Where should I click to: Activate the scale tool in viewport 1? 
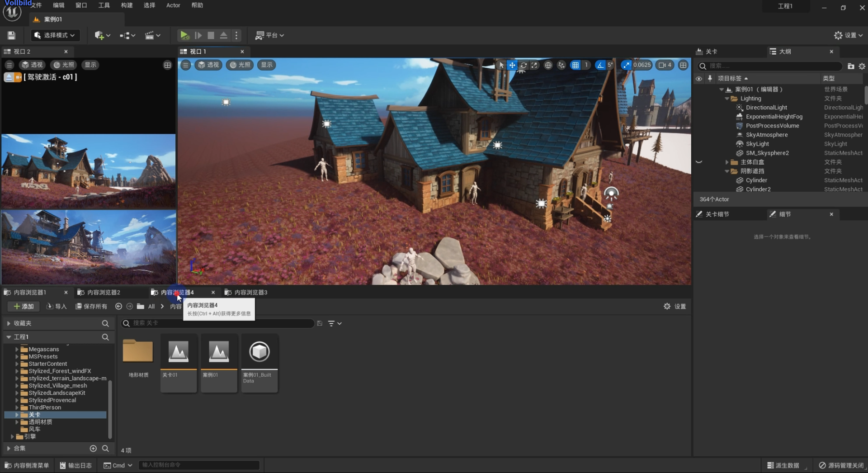(534, 65)
